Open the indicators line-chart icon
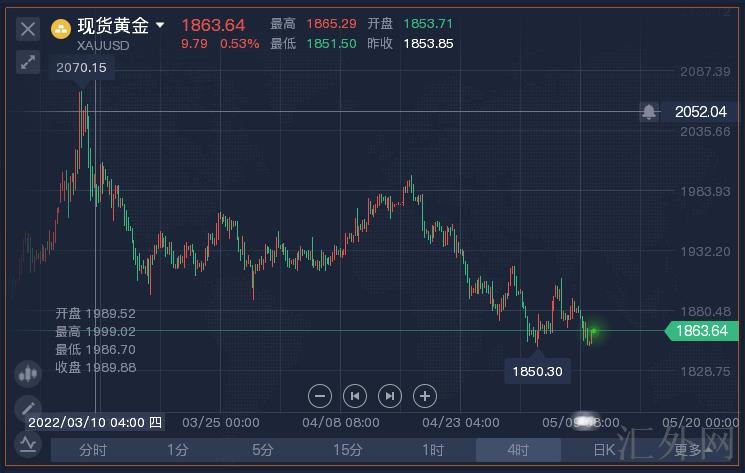Viewport: 745px width, 473px height. coord(27,444)
